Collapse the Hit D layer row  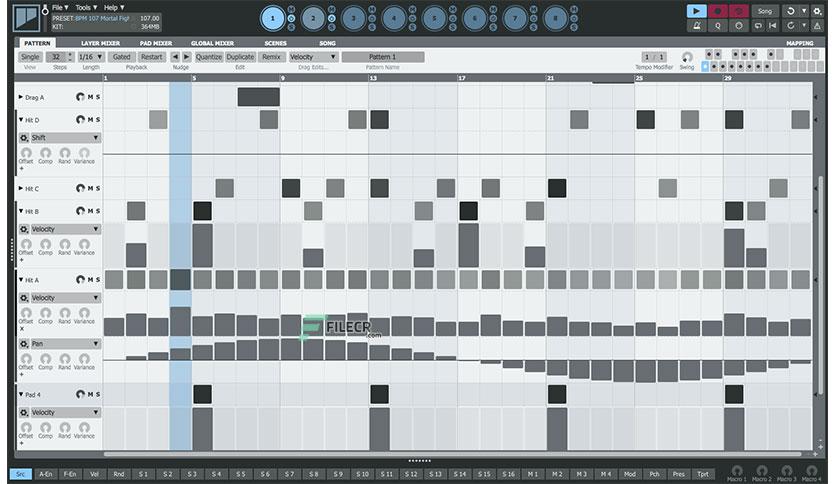tap(21, 119)
